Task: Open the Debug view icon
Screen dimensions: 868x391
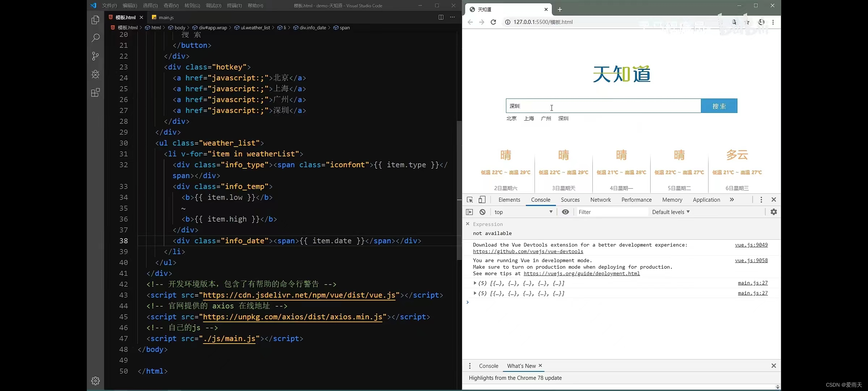Action: click(x=95, y=74)
